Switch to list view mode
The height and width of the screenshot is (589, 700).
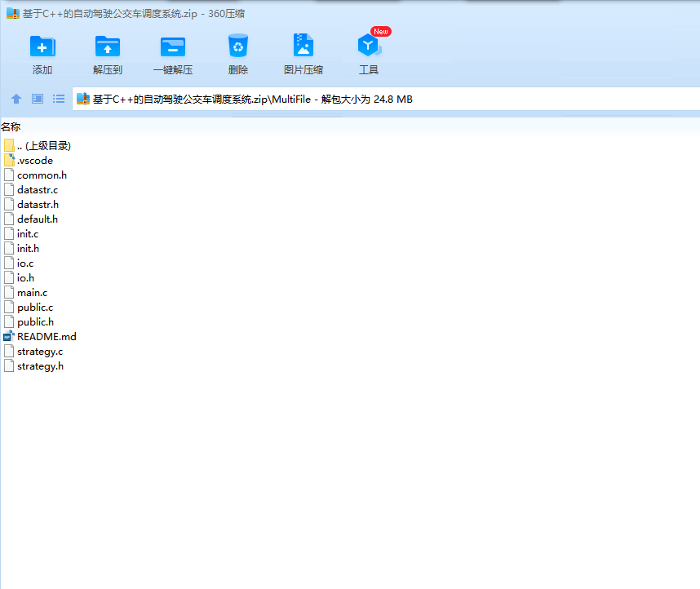[59, 99]
